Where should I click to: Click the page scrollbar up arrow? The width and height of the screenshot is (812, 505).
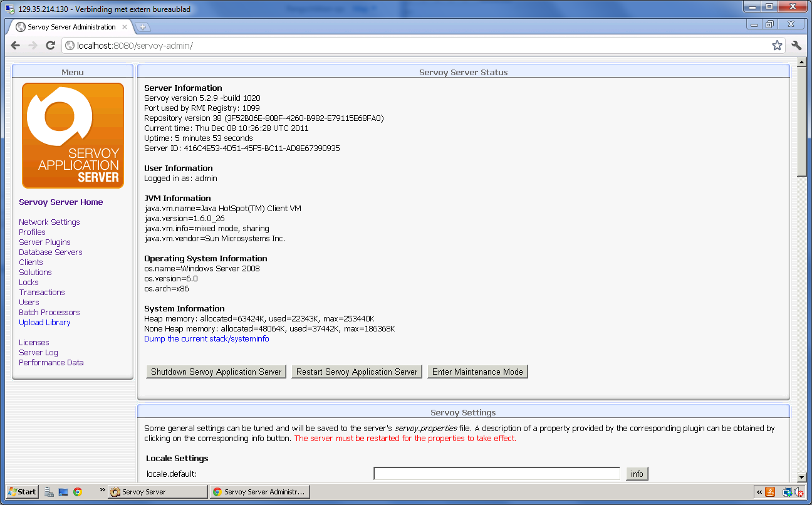click(801, 63)
